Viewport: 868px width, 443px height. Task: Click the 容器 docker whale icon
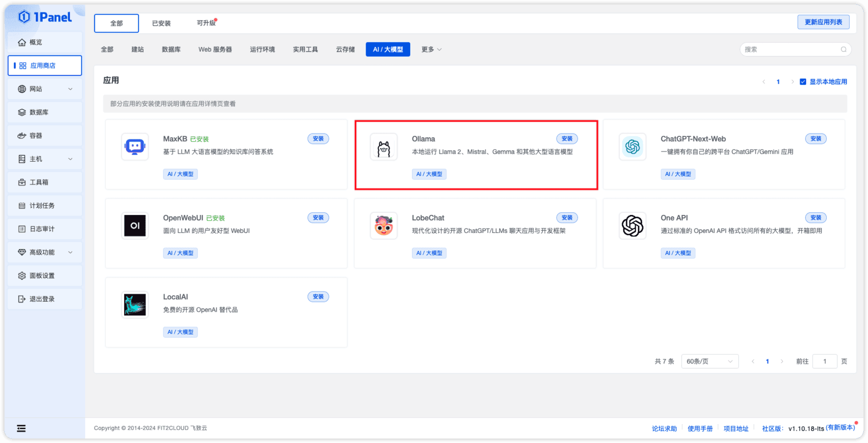(22, 136)
